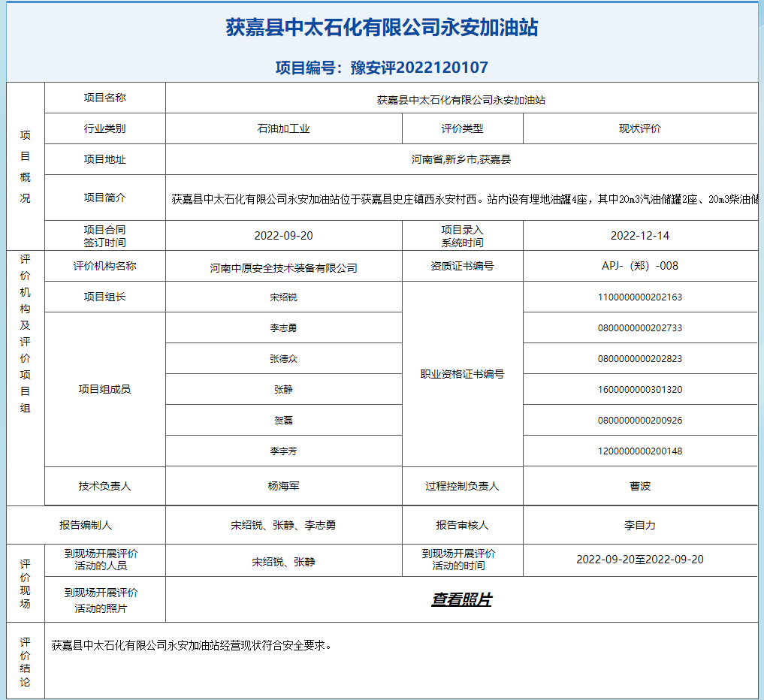Select the 现状评价 value
This screenshot has width=764, height=700.
pyautogui.click(x=640, y=128)
